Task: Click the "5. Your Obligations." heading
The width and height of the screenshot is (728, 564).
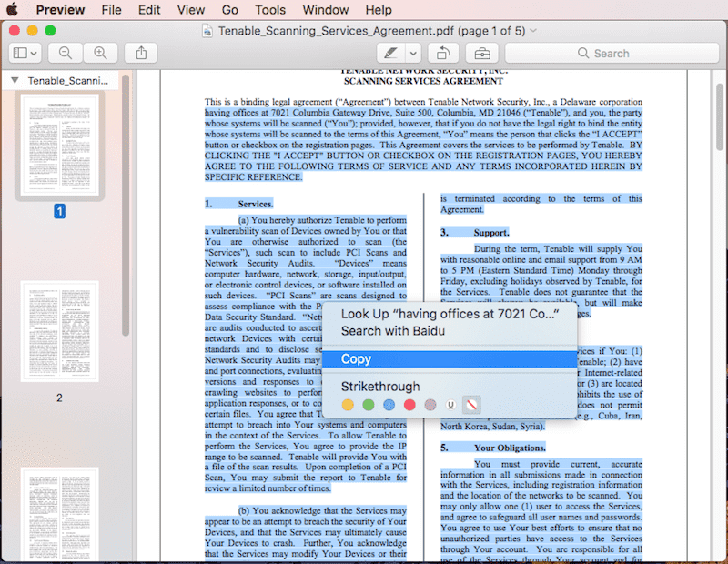Action: click(x=493, y=448)
